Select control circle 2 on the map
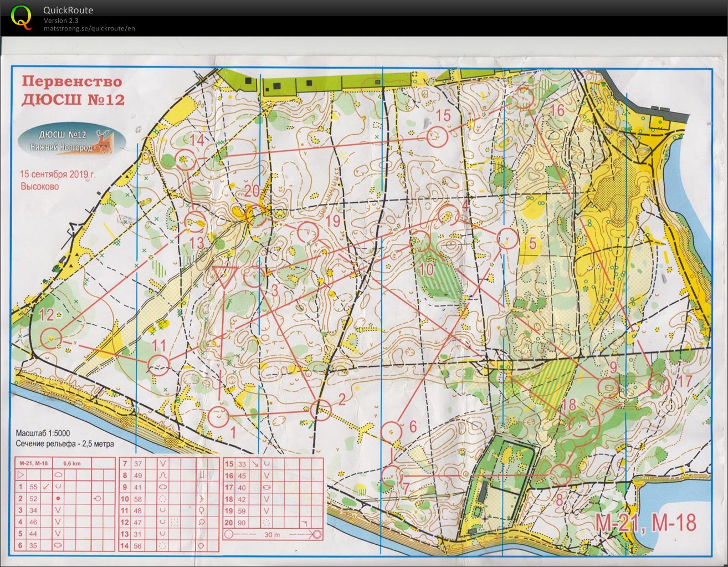728x567 pixels. (x=320, y=410)
